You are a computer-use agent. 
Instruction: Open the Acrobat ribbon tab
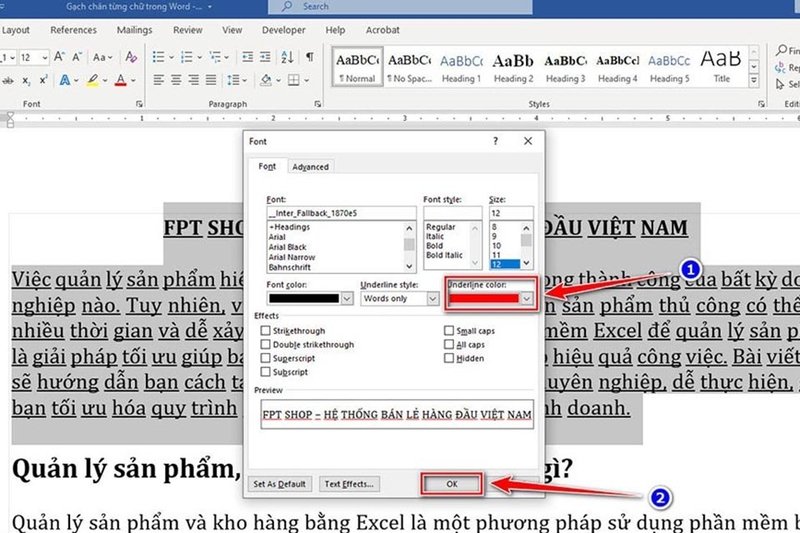383,30
